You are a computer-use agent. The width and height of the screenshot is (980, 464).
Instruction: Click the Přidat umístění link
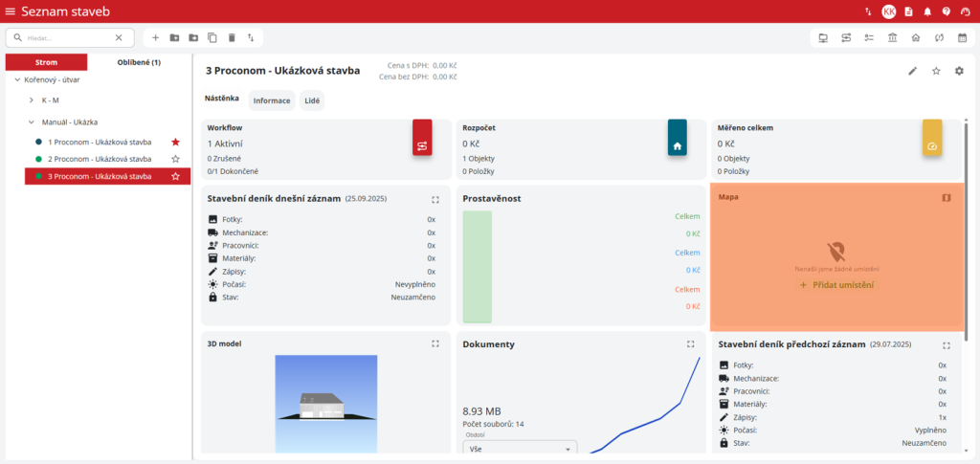click(836, 285)
